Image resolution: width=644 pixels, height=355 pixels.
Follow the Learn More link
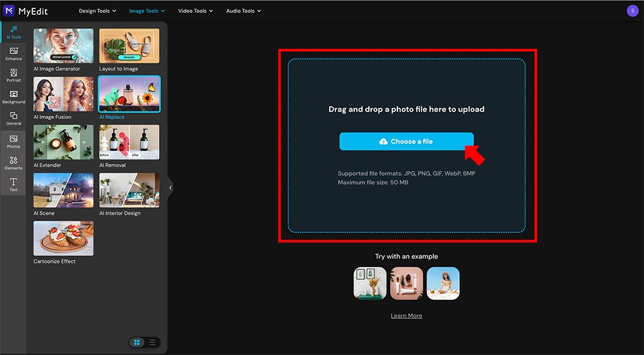coord(406,316)
